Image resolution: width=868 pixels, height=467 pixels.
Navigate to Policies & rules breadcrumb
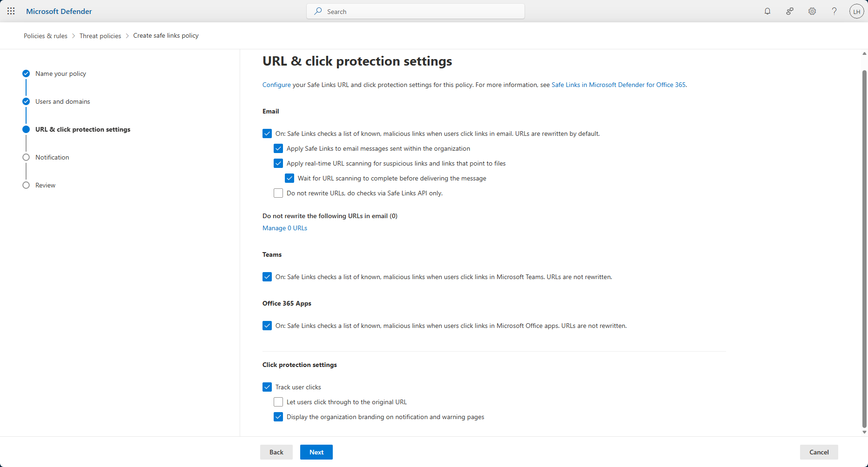point(46,36)
